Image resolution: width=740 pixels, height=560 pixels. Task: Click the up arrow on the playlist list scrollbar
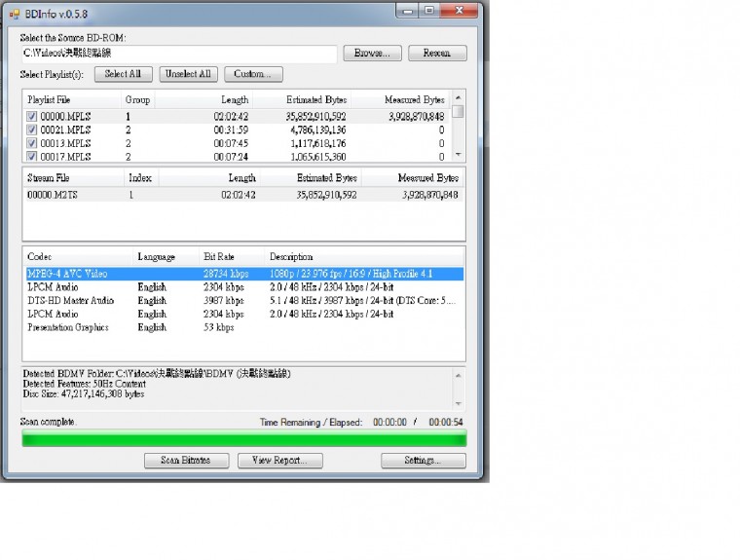point(458,97)
